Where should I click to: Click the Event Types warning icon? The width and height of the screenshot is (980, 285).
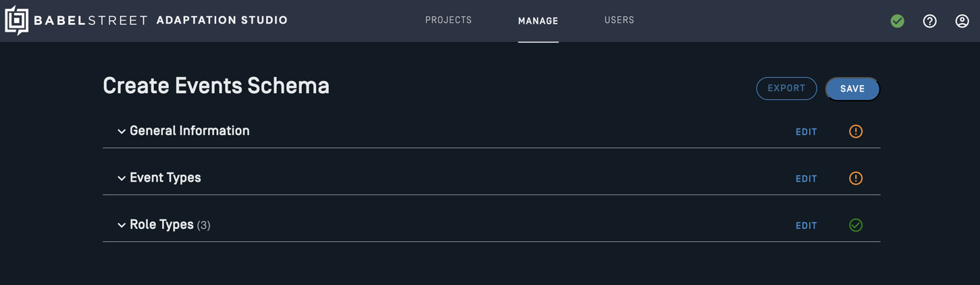tap(856, 178)
